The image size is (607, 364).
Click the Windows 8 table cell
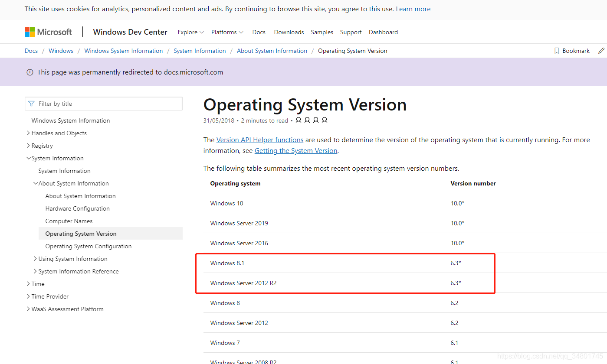pos(225,303)
